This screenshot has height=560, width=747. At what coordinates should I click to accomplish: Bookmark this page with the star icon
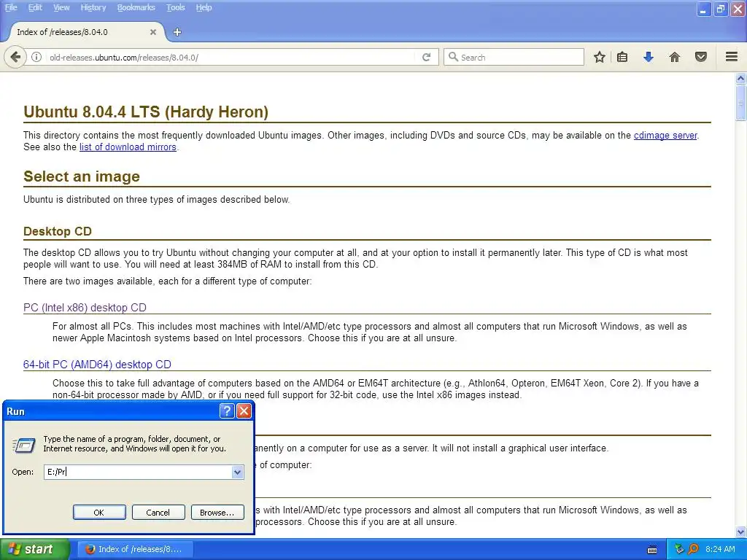point(600,57)
